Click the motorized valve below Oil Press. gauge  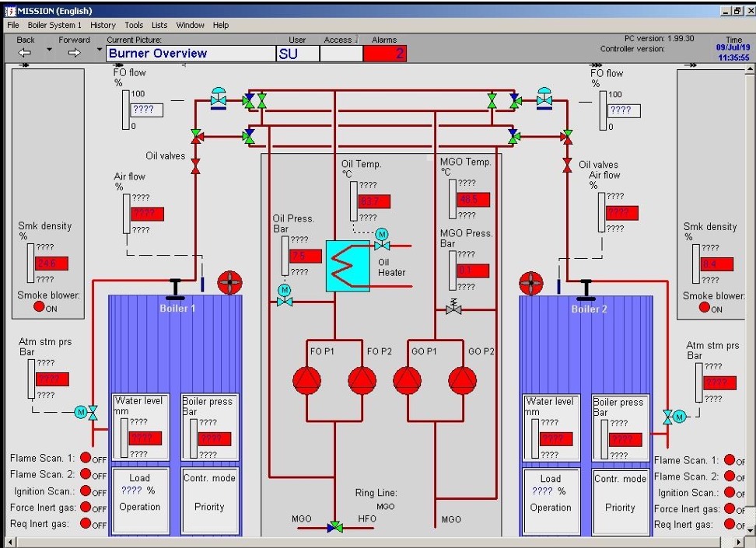[285, 296]
